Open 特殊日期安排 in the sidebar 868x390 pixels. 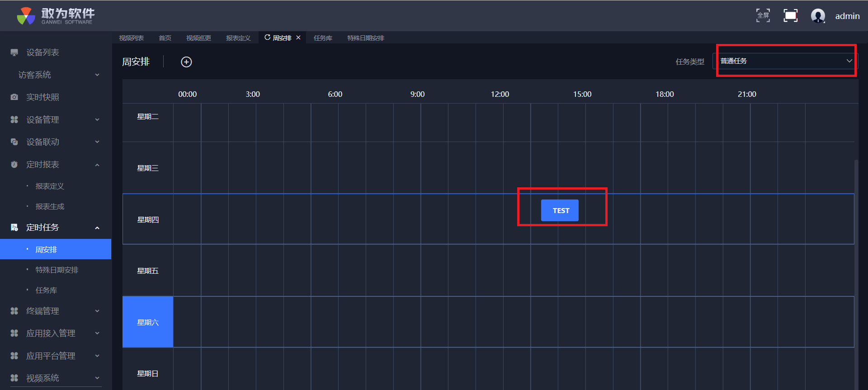click(57, 270)
